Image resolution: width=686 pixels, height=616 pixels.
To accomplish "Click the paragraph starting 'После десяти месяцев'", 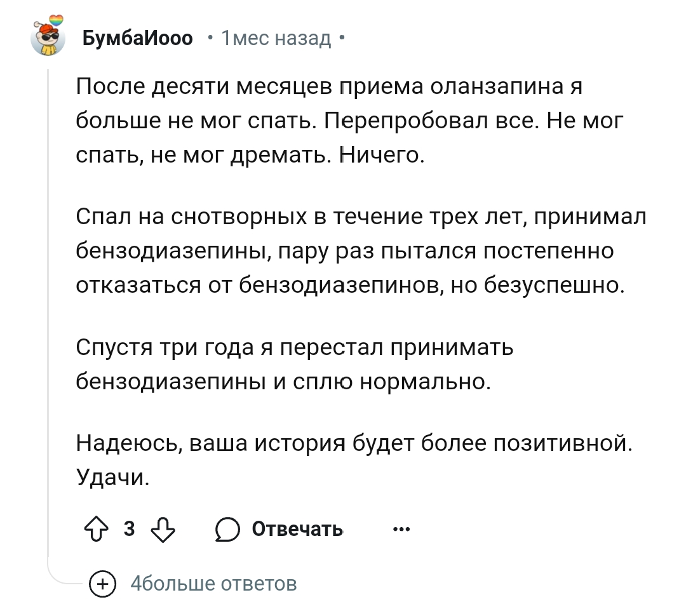I will [349, 120].
